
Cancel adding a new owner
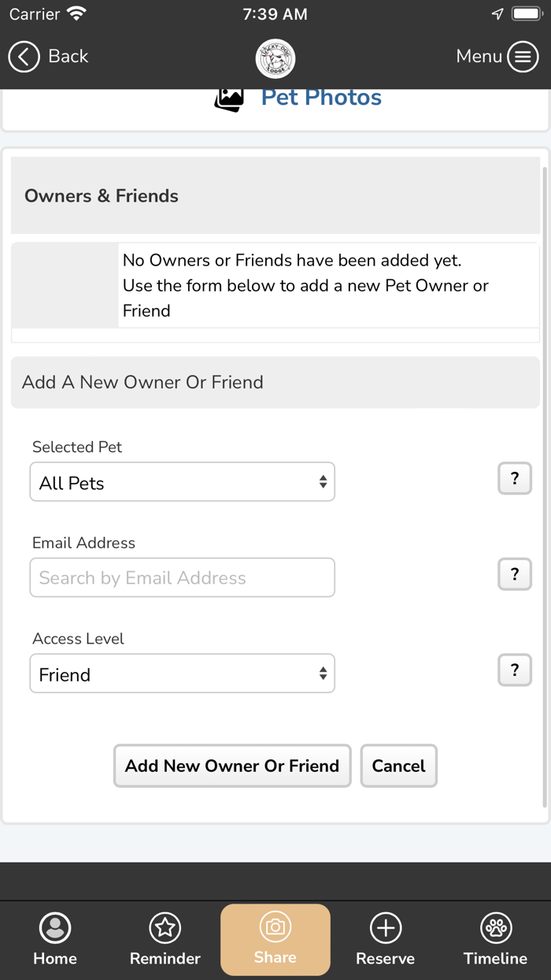(398, 766)
